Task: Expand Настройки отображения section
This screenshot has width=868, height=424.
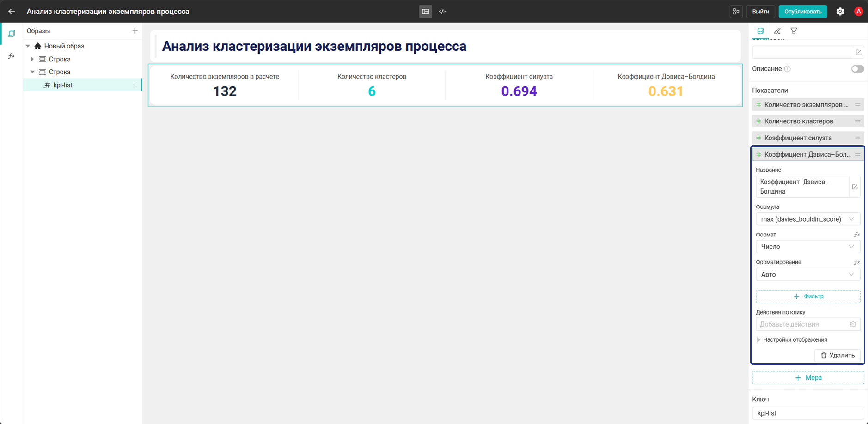Action: click(792, 340)
